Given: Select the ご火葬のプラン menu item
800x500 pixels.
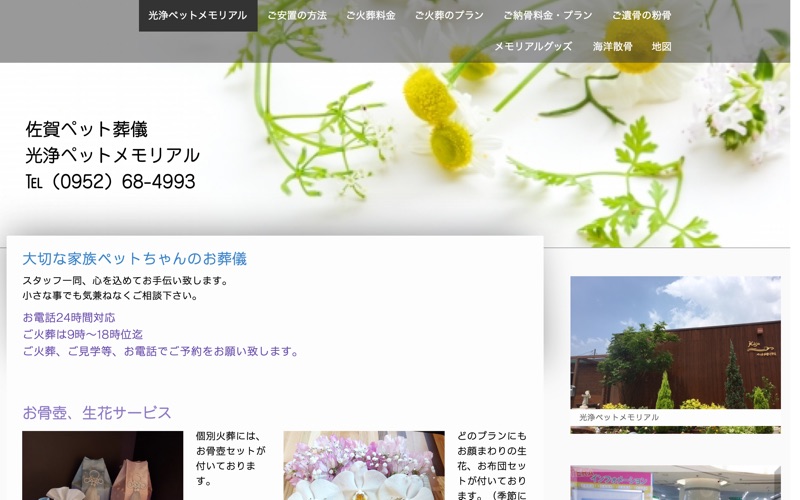Looking at the screenshot, I should coord(449,15).
